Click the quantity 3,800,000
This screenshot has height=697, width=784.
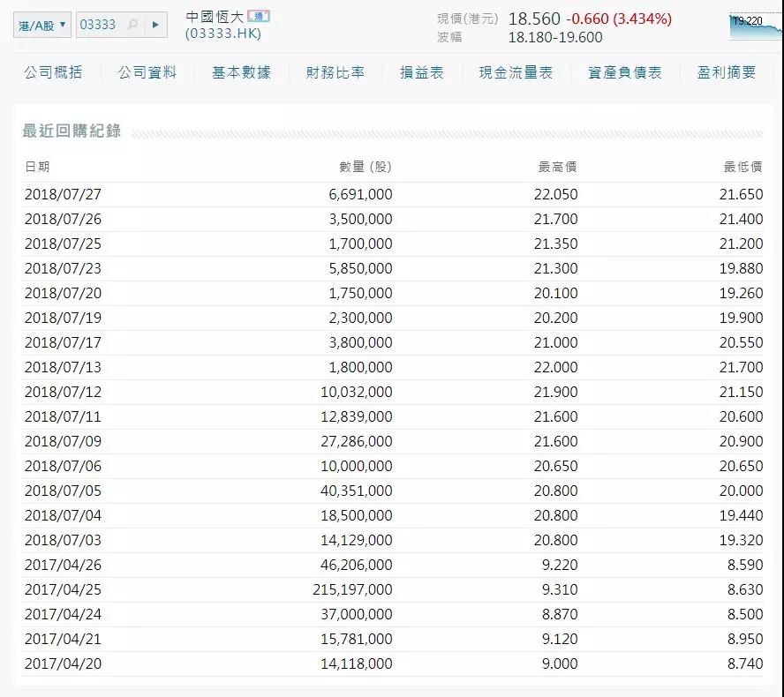tap(360, 342)
